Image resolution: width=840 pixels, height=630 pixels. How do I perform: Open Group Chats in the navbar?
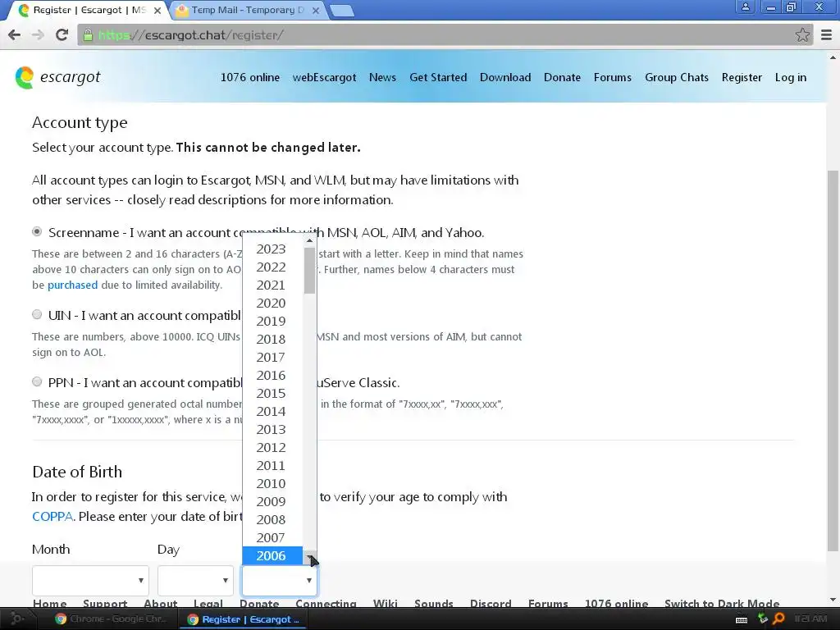[x=677, y=78]
